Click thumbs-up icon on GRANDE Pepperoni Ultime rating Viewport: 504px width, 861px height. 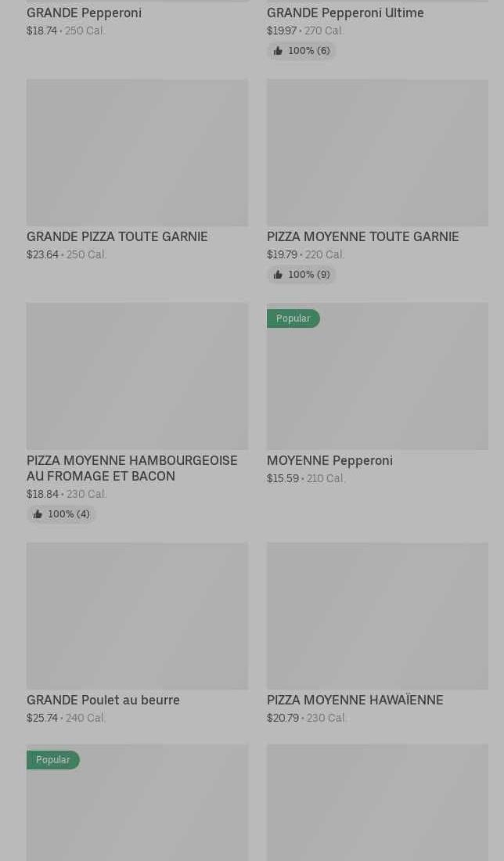(x=278, y=51)
